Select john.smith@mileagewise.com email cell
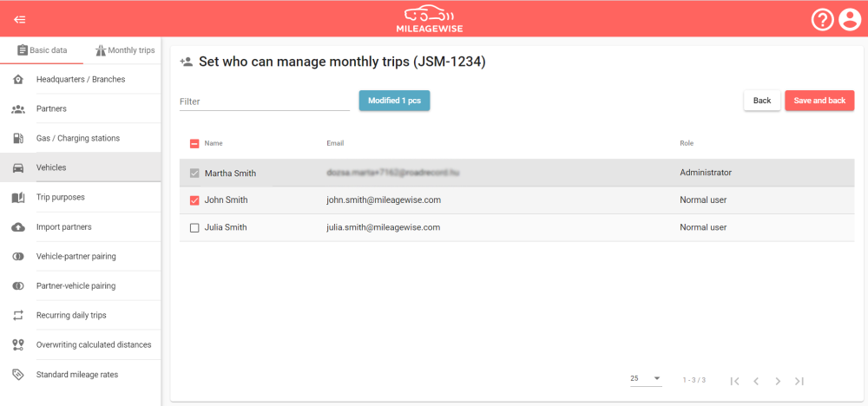 tap(384, 200)
